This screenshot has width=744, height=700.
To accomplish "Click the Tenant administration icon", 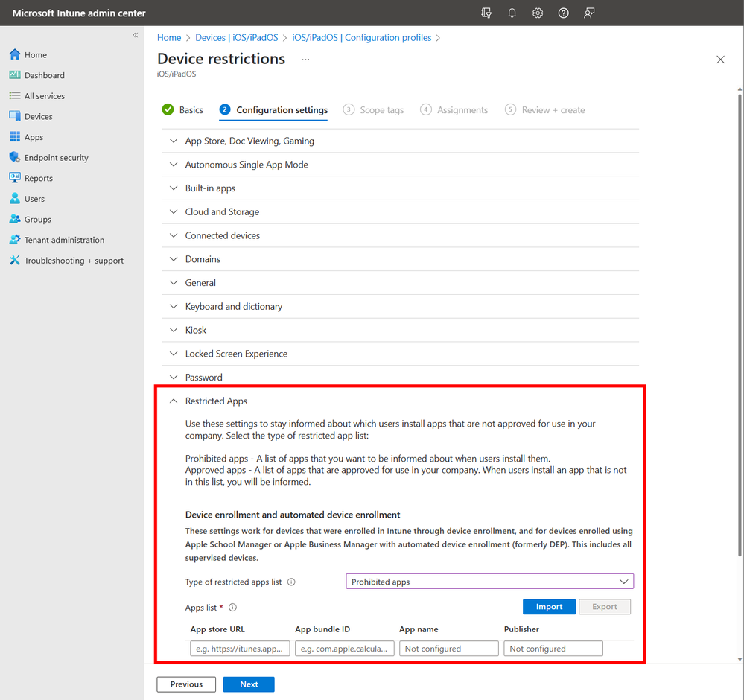I will (x=15, y=240).
